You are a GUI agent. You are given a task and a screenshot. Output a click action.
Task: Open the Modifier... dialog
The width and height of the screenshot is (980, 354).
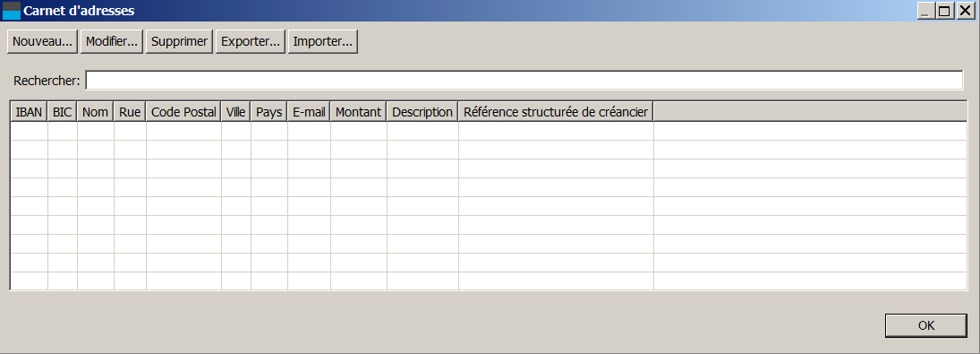[112, 42]
